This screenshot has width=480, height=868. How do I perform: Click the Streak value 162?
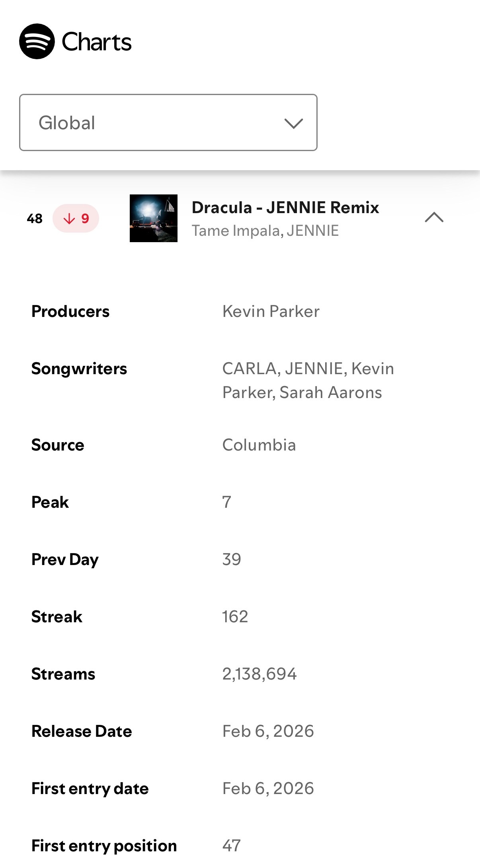tap(235, 617)
